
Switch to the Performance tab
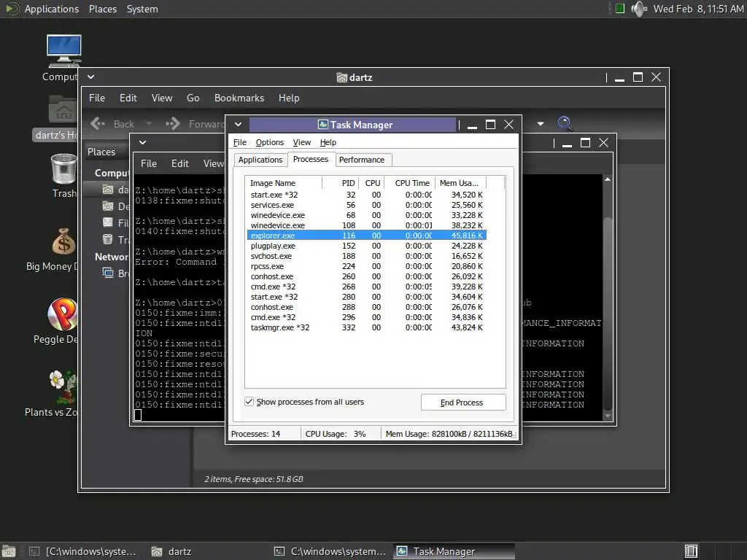pos(362,160)
